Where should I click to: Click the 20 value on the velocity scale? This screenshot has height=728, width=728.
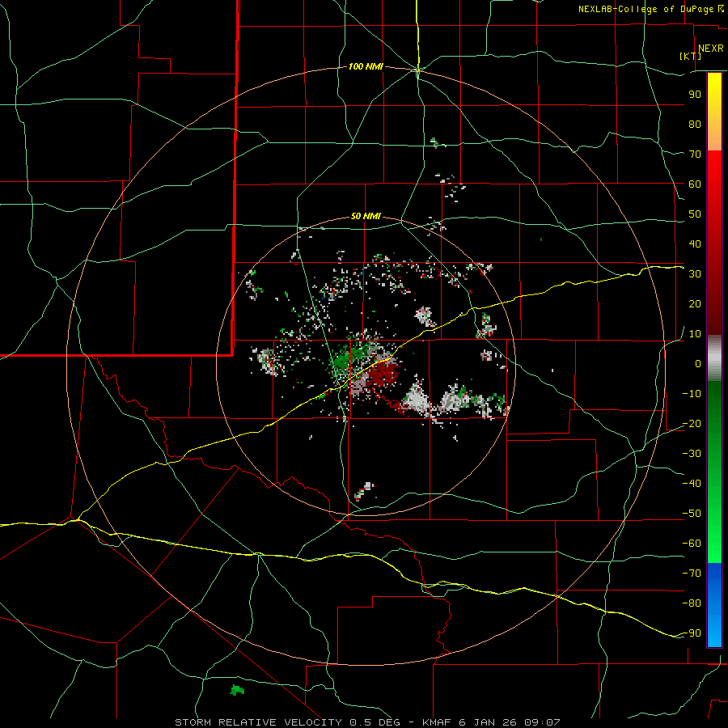tap(695, 303)
